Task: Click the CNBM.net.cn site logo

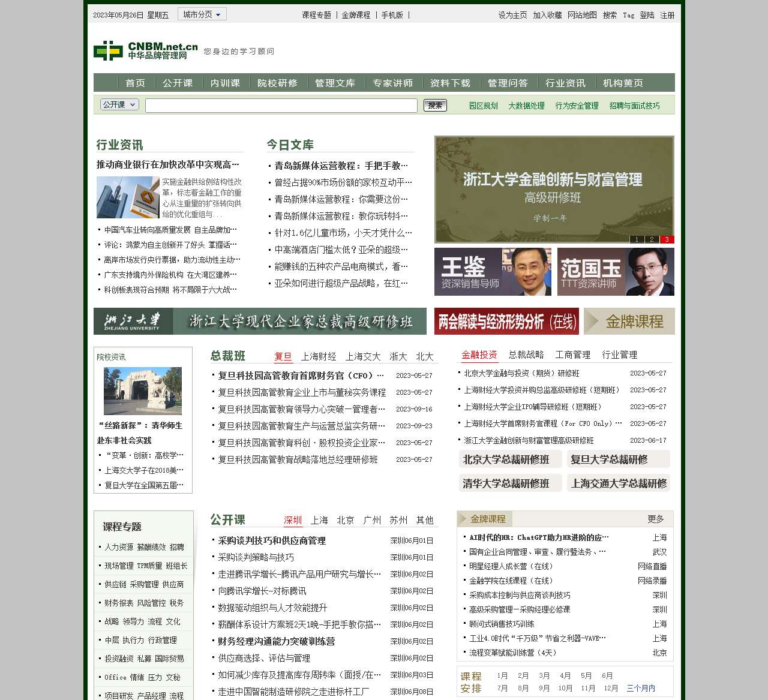Action: tap(146, 50)
